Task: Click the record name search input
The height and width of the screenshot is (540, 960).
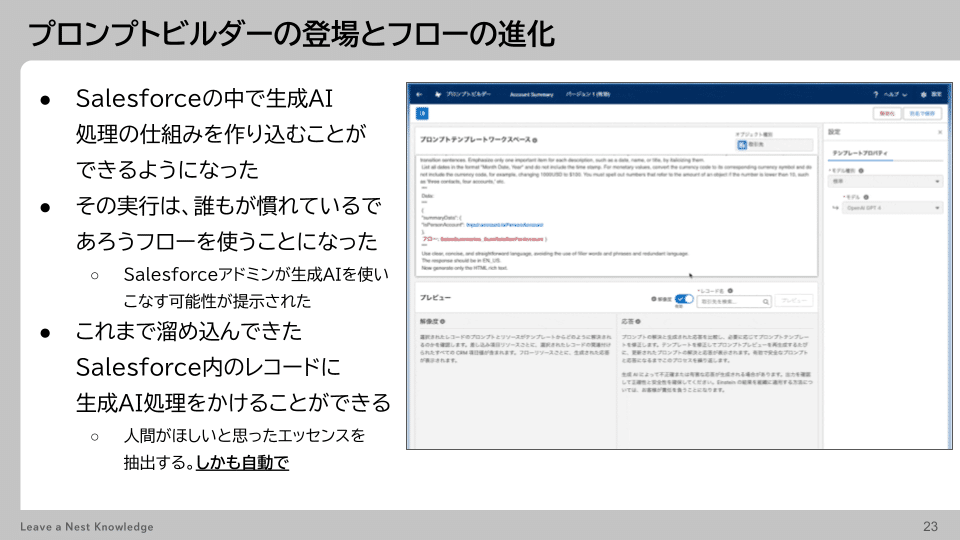Action: [x=733, y=301]
